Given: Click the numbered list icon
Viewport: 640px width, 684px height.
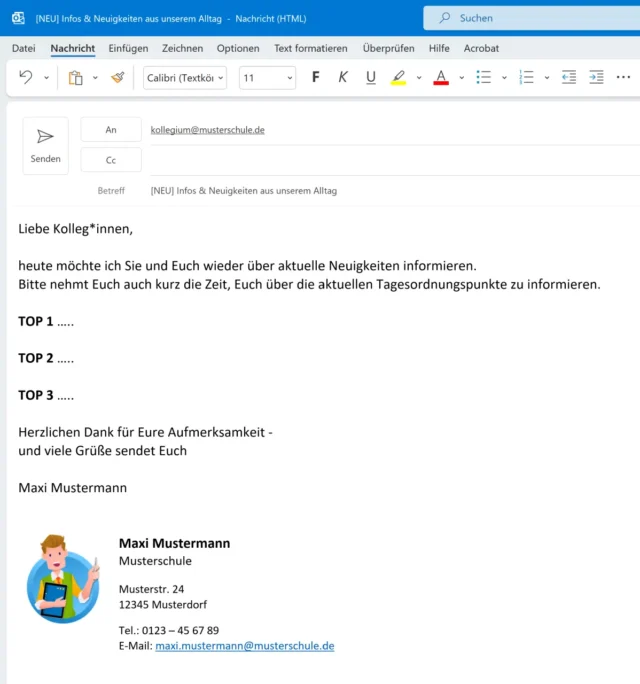Looking at the screenshot, I should (x=527, y=77).
